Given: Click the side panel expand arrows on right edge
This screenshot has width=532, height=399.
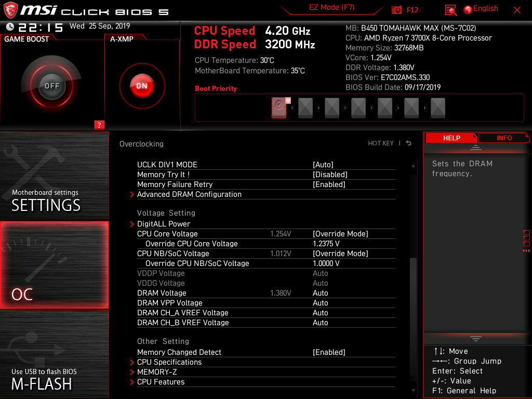Looking at the screenshot, I should coord(526,251).
